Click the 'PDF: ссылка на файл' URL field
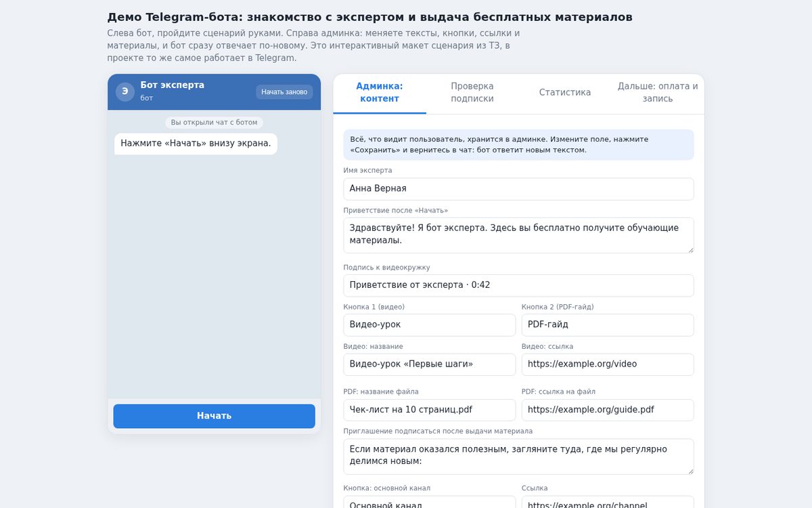The height and width of the screenshot is (508, 812). [x=608, y=410]
